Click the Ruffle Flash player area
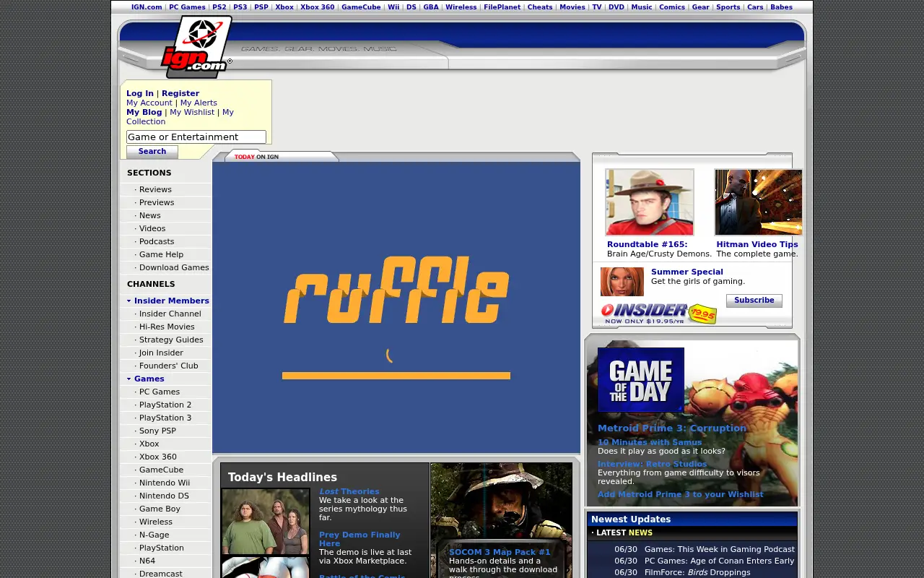The image size is (924, 578). (x=396, y=308)
